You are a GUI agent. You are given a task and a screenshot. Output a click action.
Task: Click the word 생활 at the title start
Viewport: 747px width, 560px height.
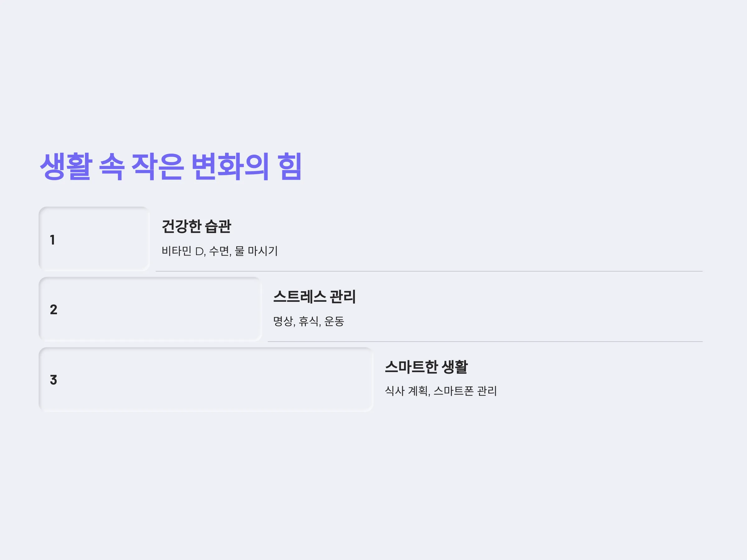[x=66, y=166]
